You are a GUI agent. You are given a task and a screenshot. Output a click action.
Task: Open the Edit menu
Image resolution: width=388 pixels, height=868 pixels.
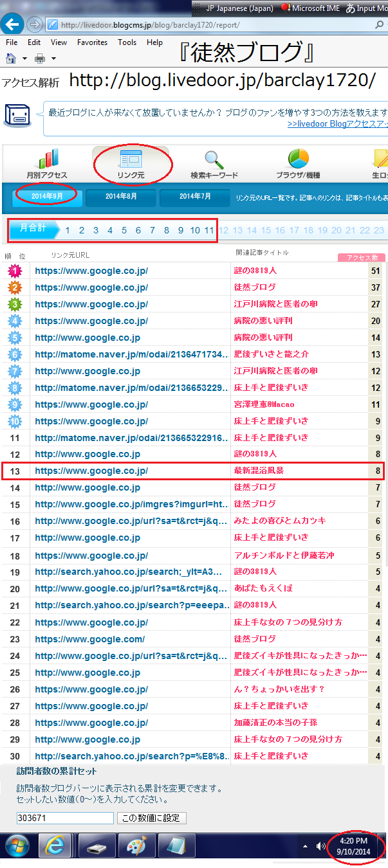point(34,42)
